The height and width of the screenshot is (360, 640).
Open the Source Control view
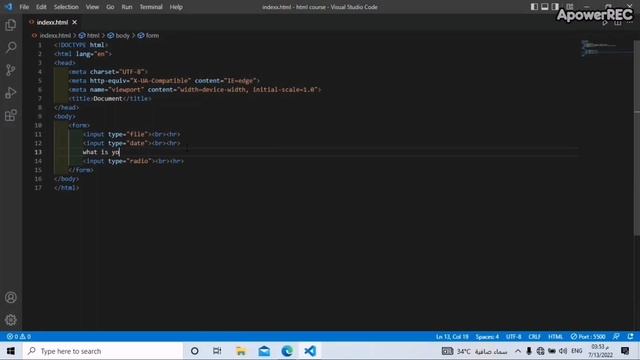click(x=11, y=70)
